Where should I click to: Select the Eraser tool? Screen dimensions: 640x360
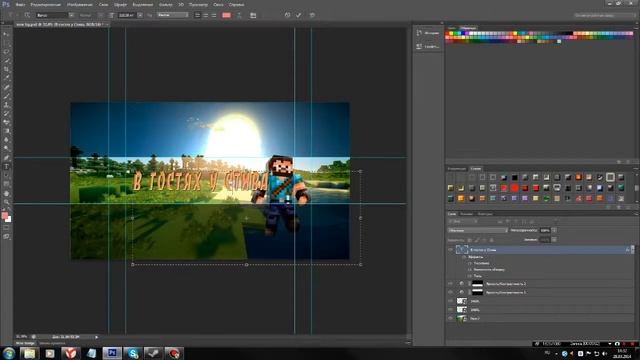pyautogui.click(x=6, y=122)
